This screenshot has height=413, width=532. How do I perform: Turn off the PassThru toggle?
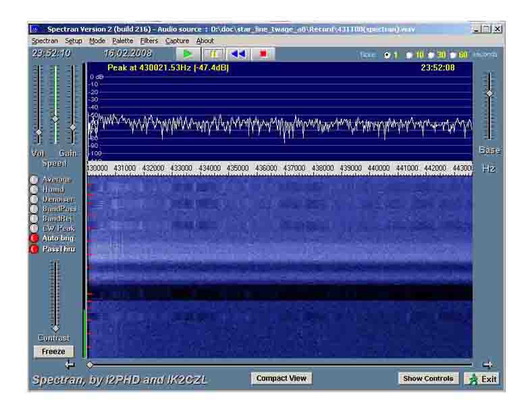(x=34, y=249)
